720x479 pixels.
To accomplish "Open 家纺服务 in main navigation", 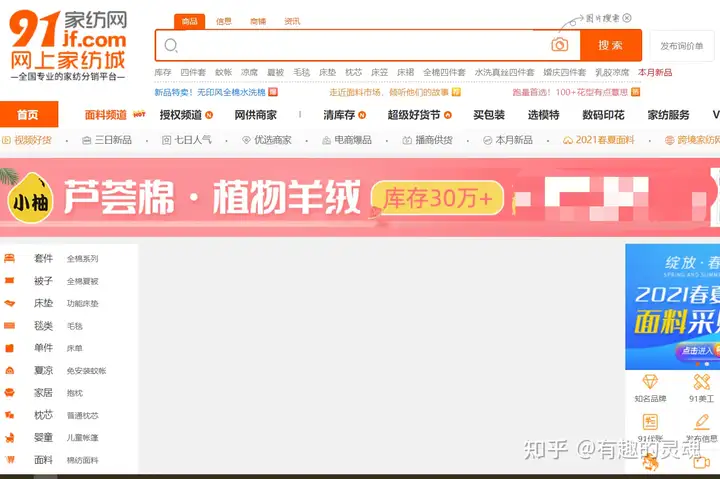I will click(x=669, y=115).
